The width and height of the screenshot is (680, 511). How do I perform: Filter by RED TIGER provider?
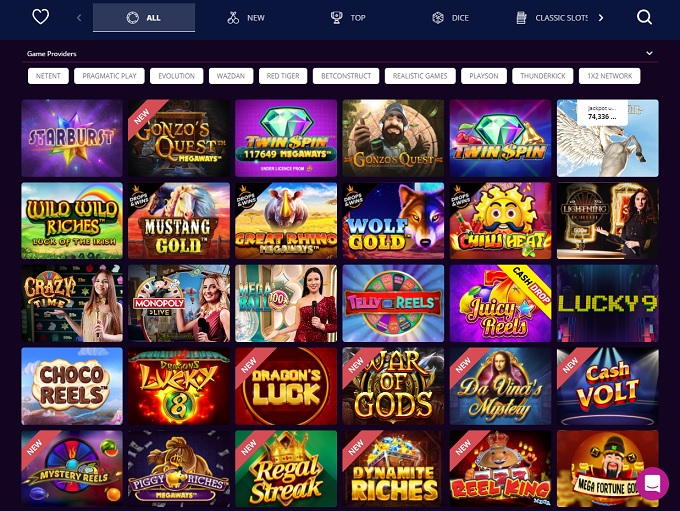(283, 76)
